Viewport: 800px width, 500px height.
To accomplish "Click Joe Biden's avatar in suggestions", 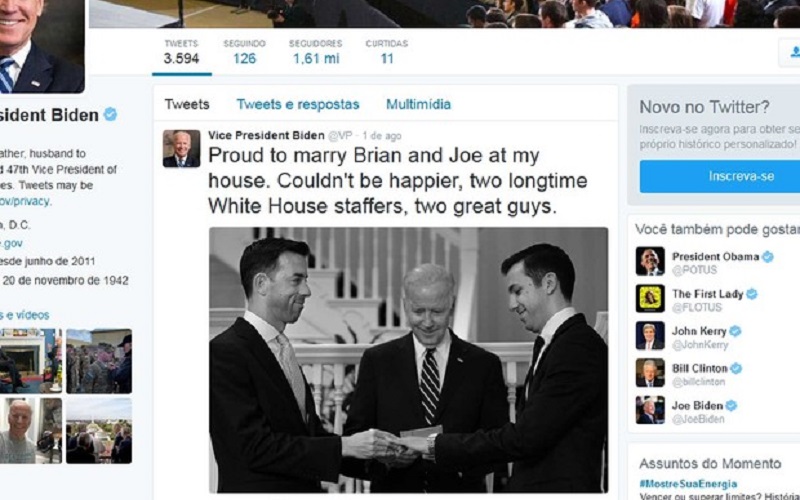I will coord(650,410).
